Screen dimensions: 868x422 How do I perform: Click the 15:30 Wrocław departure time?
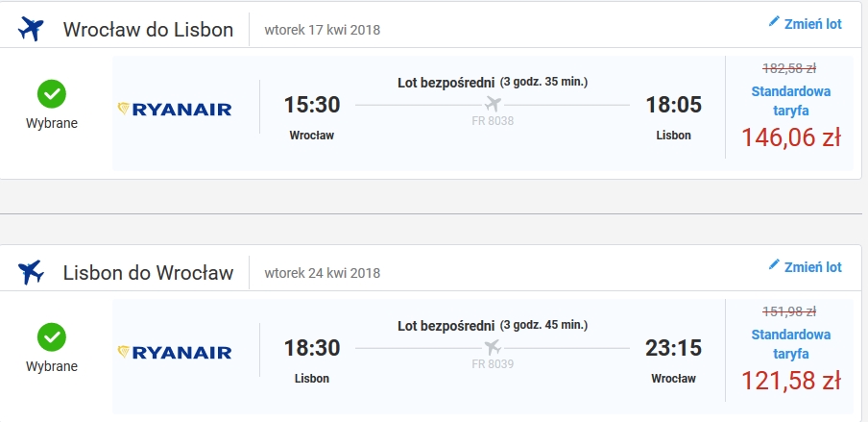tap(312, 105)
